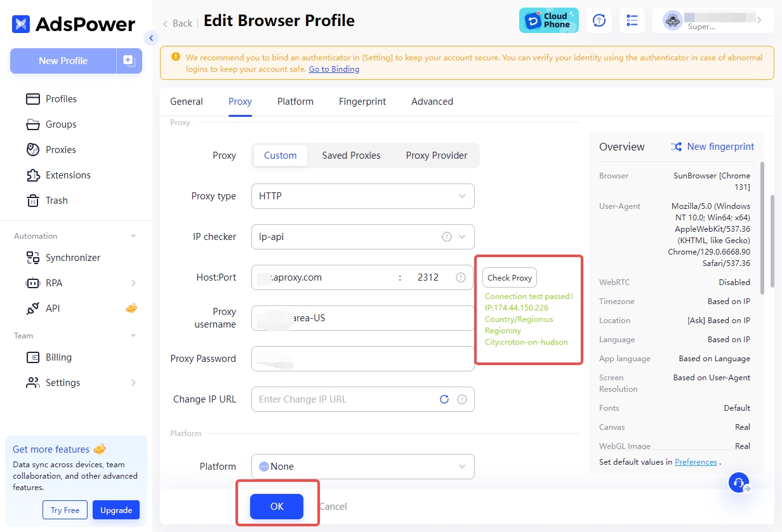Screen dimensions: 782x532
Task: Go Back to previous page
Action: (x=177, y=23)
